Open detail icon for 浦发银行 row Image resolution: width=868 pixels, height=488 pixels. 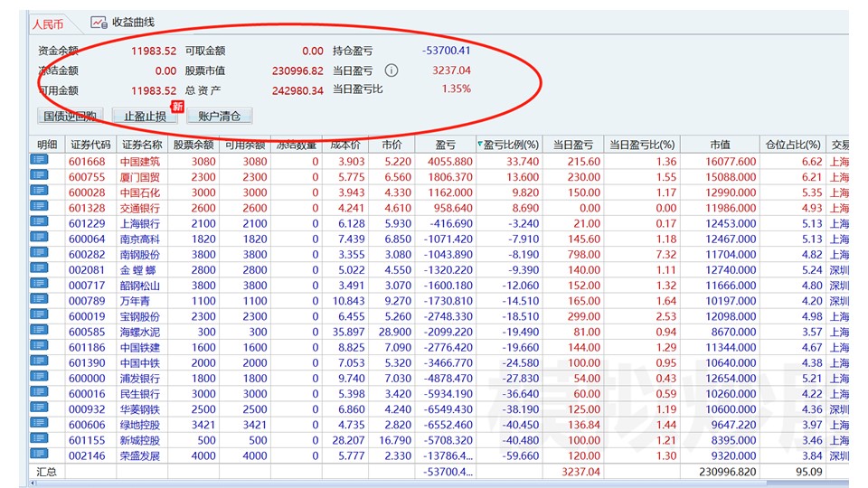[x=39, y=377]
